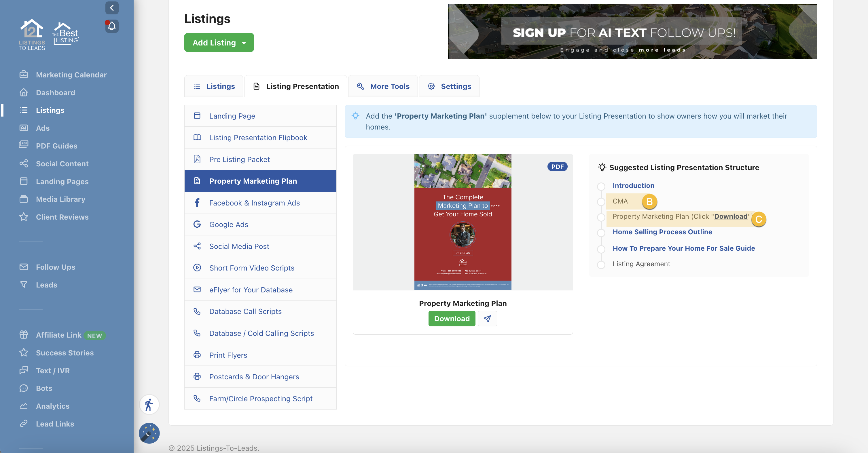Screen dimensions: 868x453
Task: Switch to the More Tools tab
Action: (x=383, y=86)
